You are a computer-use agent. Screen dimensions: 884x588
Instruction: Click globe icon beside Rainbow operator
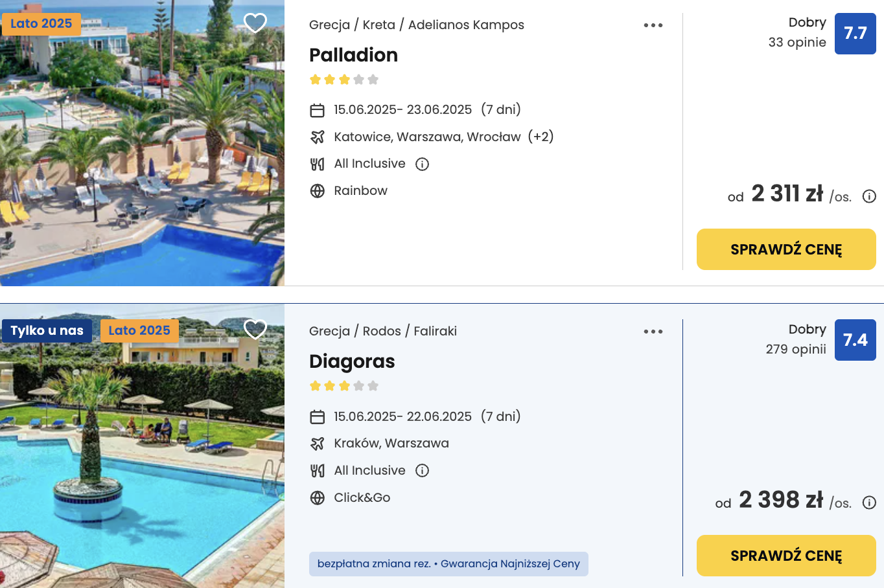tap(317, 191)
